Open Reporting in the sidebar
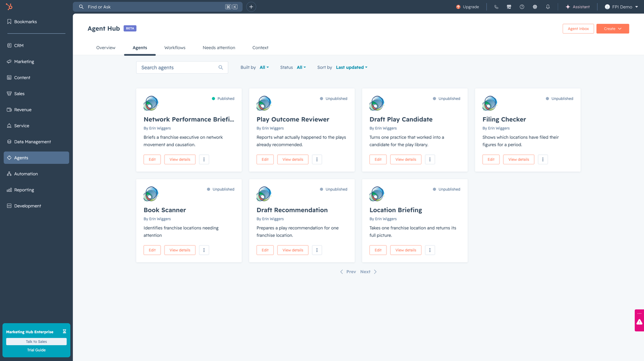Screen dimensions: 644x361 coord(36,190)
